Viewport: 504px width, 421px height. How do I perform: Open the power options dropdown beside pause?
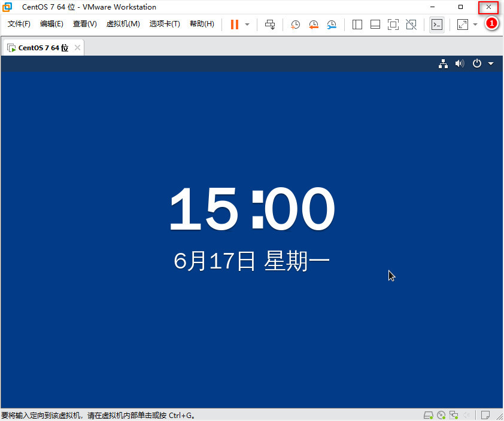click(247, 25)
